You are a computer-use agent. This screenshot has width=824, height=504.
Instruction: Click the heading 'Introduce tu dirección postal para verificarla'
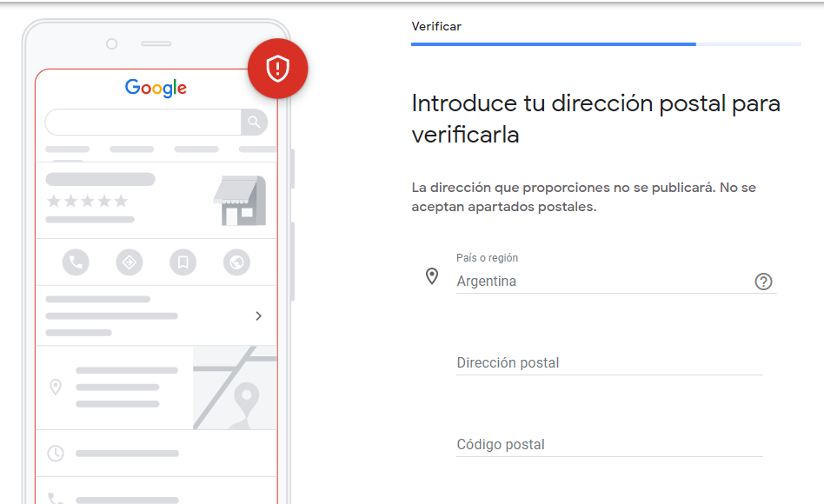596,119
